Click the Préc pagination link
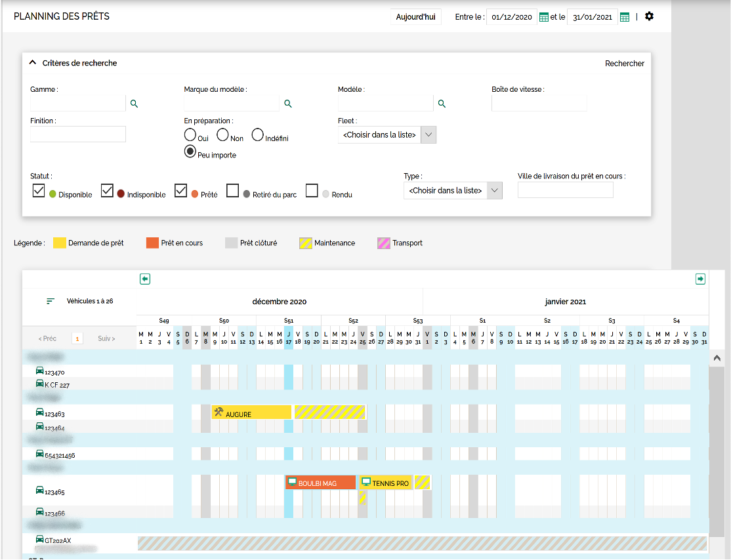731x560 pixels. [x=47, y=339]
